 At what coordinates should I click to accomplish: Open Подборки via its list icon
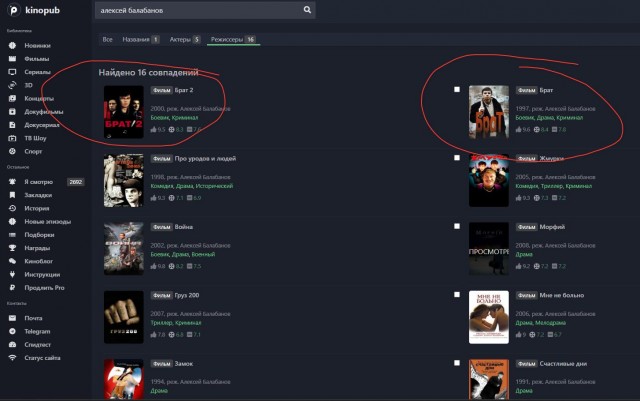pos(12,235)
